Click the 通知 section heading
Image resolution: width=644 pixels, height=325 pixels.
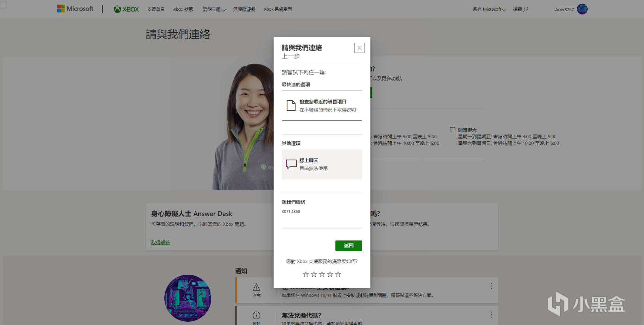[x=241, y=271]
